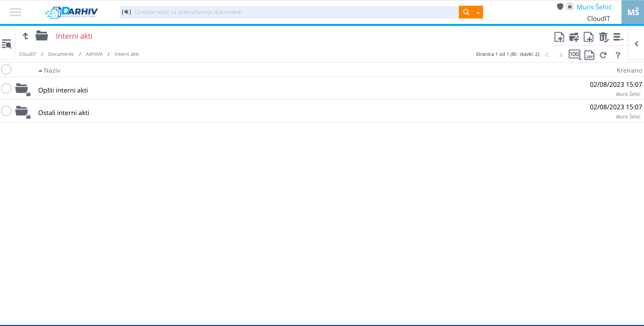The image size is (644, 326).
Task: Click the advanced search braces icon
Action: tap(126, 12)
